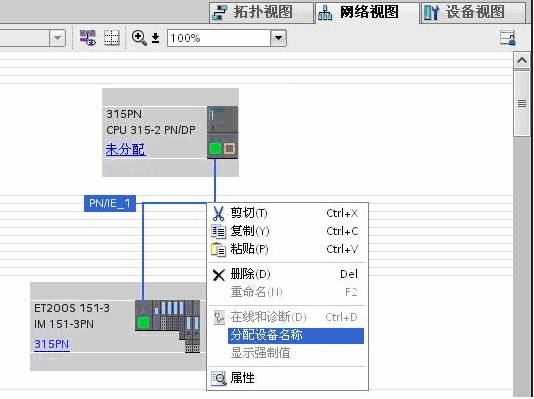The width and height of the screenshot is (534, 399).
Task: Toggle the page break grid icon
Action: coord(111,38)
